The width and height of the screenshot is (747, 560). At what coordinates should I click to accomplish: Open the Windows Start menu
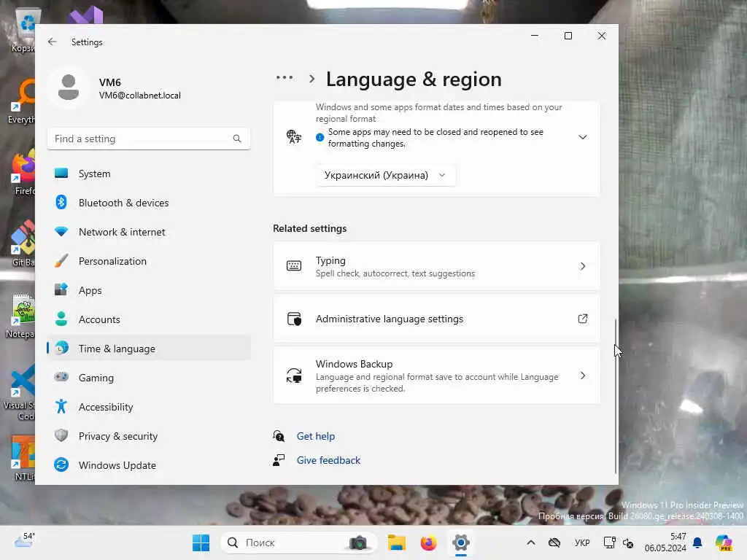201,542
